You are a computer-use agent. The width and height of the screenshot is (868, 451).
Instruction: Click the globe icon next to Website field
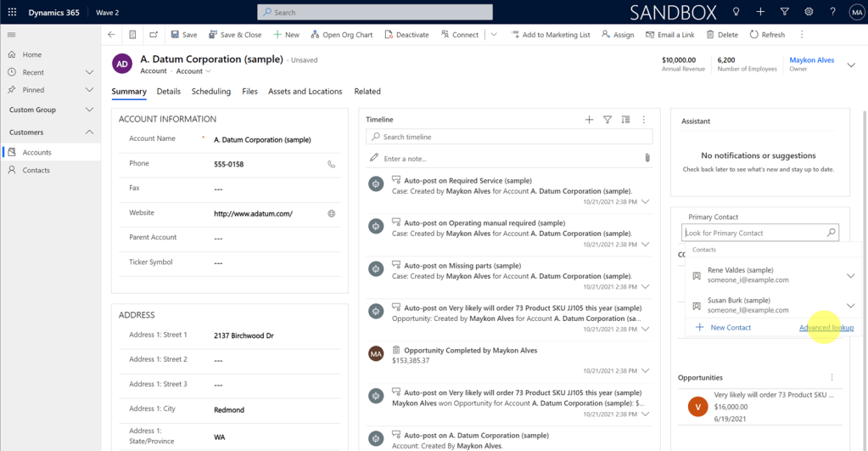(331, 214)
